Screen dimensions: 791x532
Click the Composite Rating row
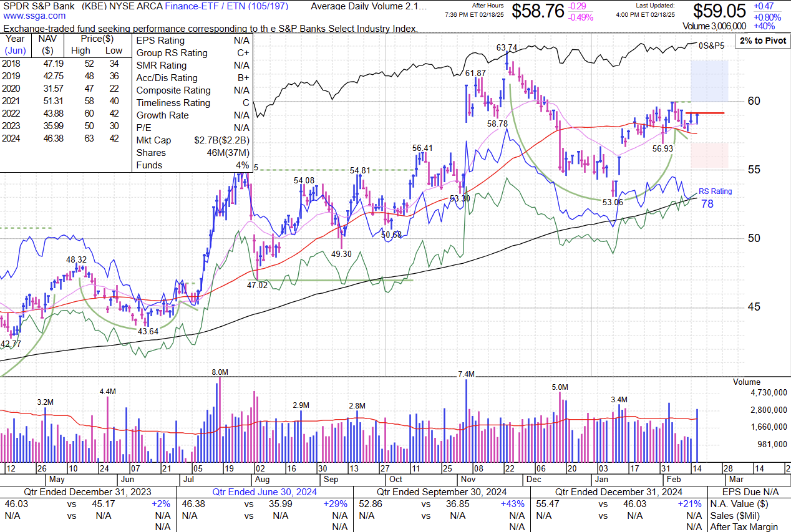tap(193, 90)
